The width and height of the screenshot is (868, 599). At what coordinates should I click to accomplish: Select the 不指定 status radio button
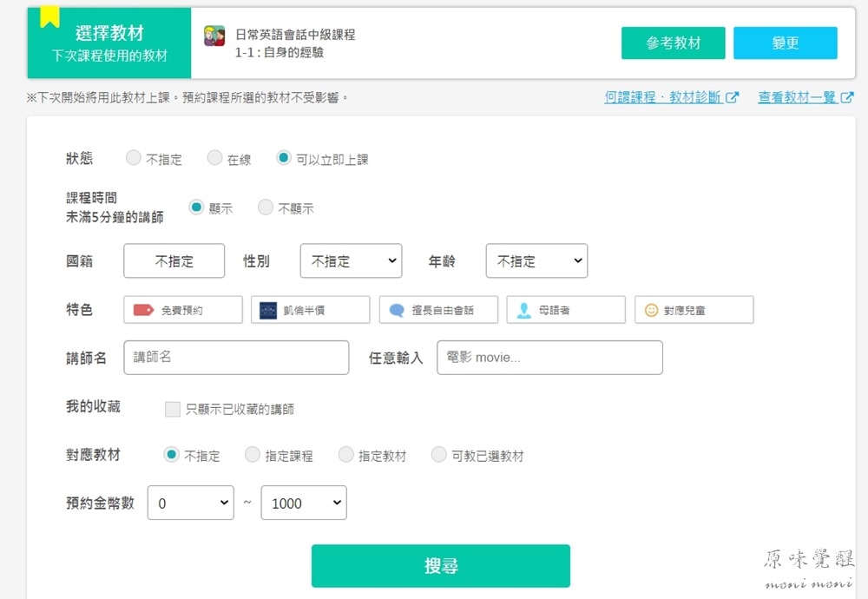point(134,158)
